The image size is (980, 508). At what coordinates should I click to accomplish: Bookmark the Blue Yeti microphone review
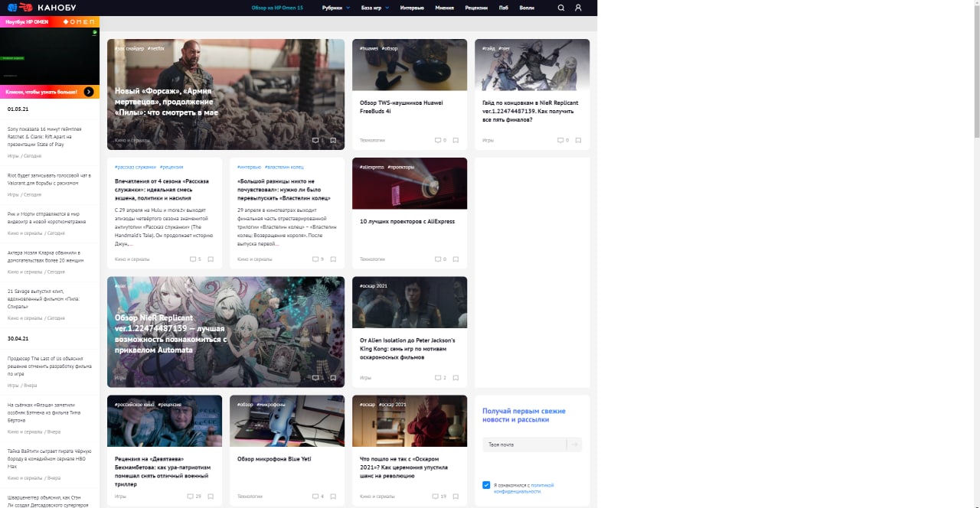pyautogui.click(x=333, y=496)
